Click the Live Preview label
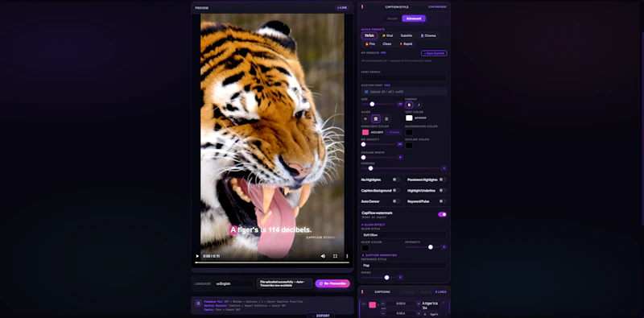This screenshot has width=644, height=318. click(437, 7)
